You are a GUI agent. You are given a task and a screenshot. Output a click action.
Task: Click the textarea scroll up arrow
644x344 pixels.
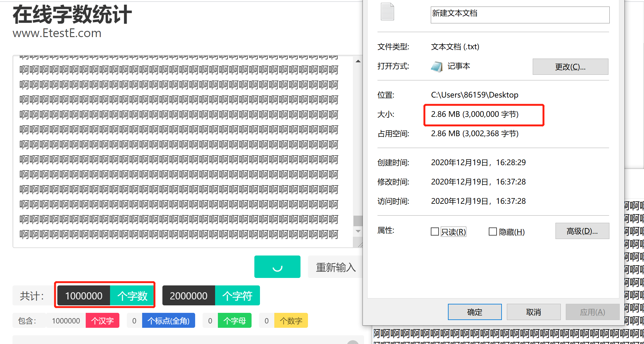pyautogui.click(x=358, y=61)
